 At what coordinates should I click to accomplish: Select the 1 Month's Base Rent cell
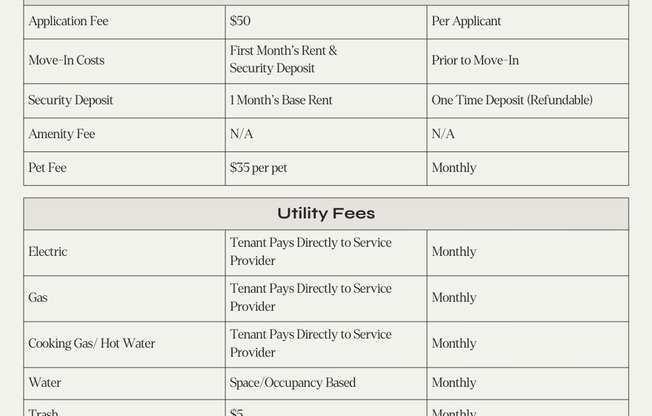pyautogui.click(x=281, y=100)
